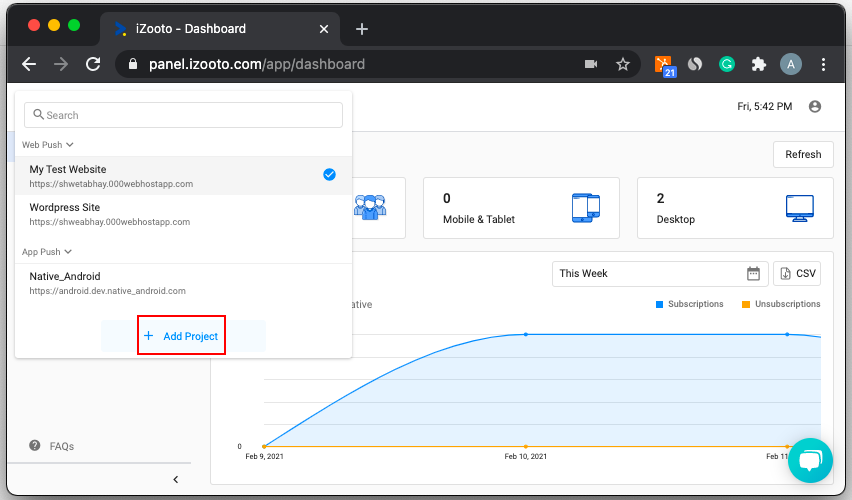Open the HubSpot extension icon
Viewport: 852px width, 500px height.
tap(665, 65)
